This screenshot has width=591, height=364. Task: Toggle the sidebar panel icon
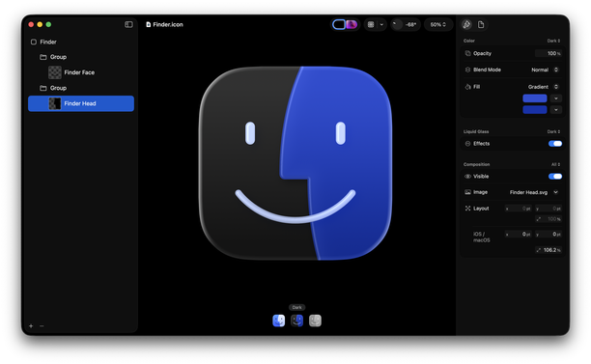click(128, 24)
